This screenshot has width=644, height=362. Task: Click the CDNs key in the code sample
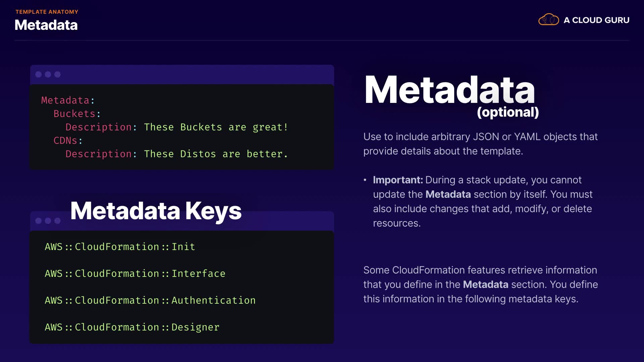tap(65, 140)
